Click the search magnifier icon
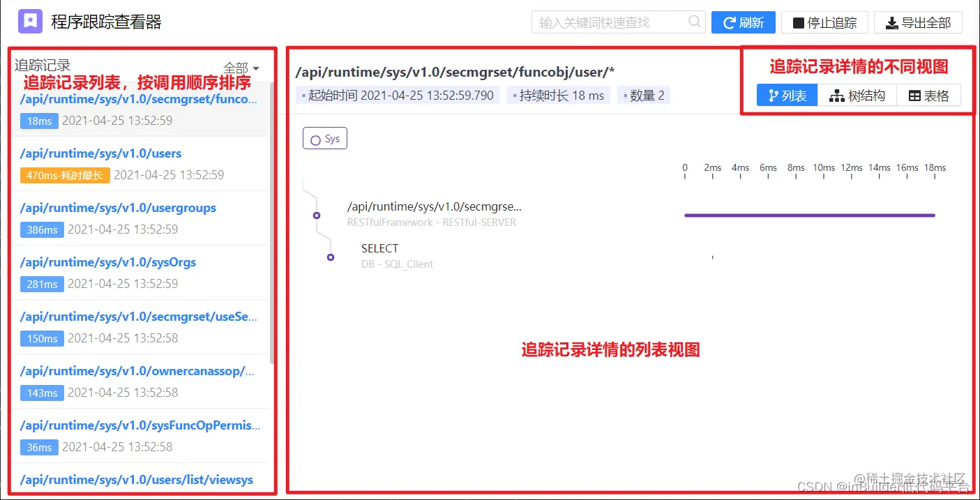The height and width of the screenshot is (500, 980). [695, 22]
